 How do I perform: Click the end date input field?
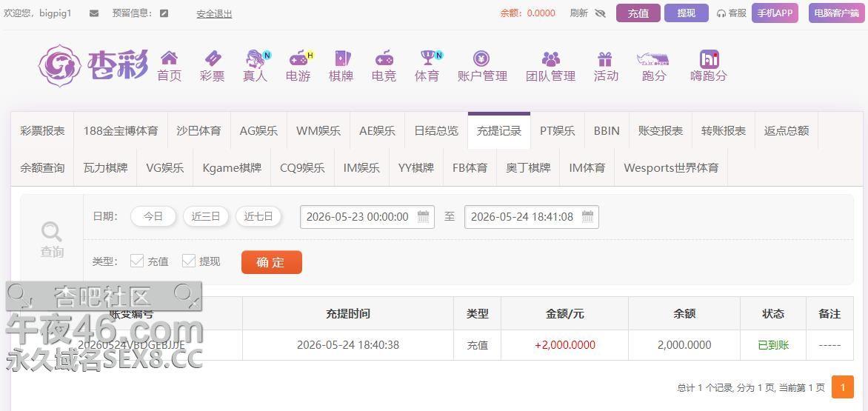pos(532,217)
